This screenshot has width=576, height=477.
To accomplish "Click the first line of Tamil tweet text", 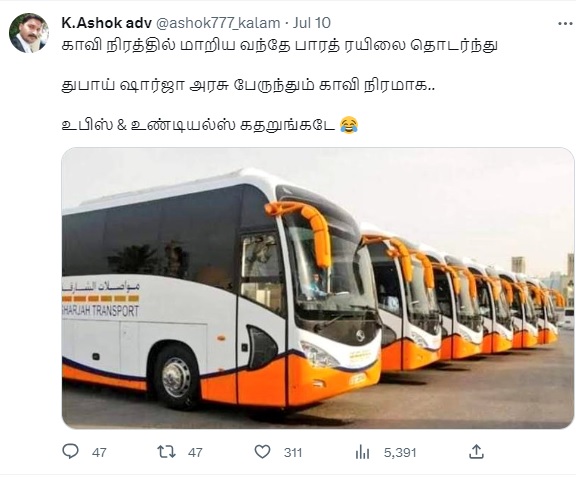I will 279,46.
